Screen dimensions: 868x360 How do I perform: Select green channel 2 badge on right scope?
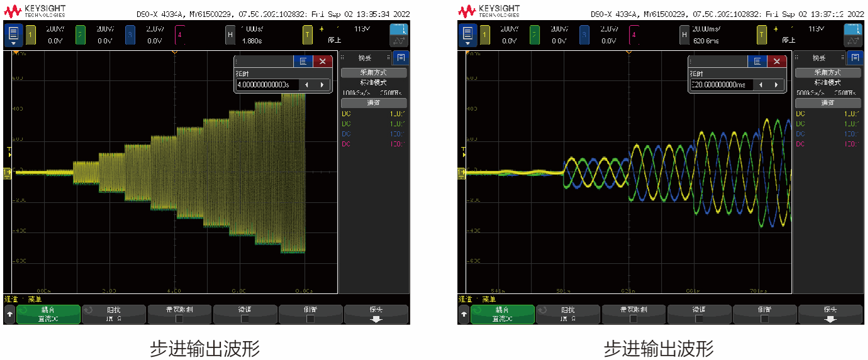tap(535, 35)
